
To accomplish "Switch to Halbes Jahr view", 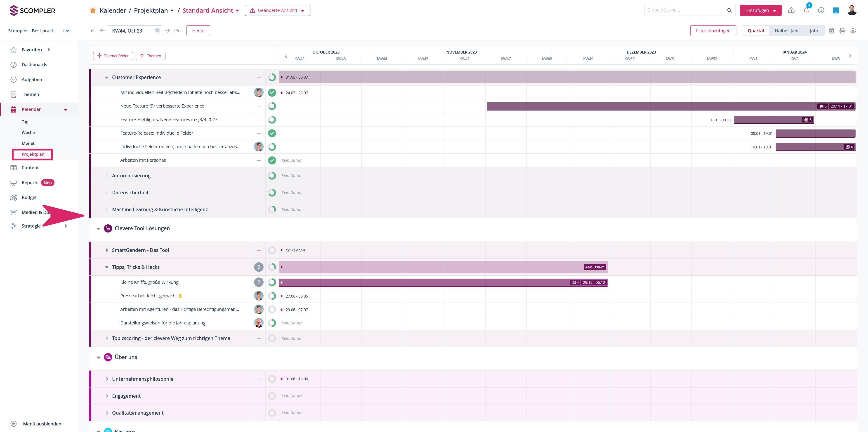I will (786, 31).
